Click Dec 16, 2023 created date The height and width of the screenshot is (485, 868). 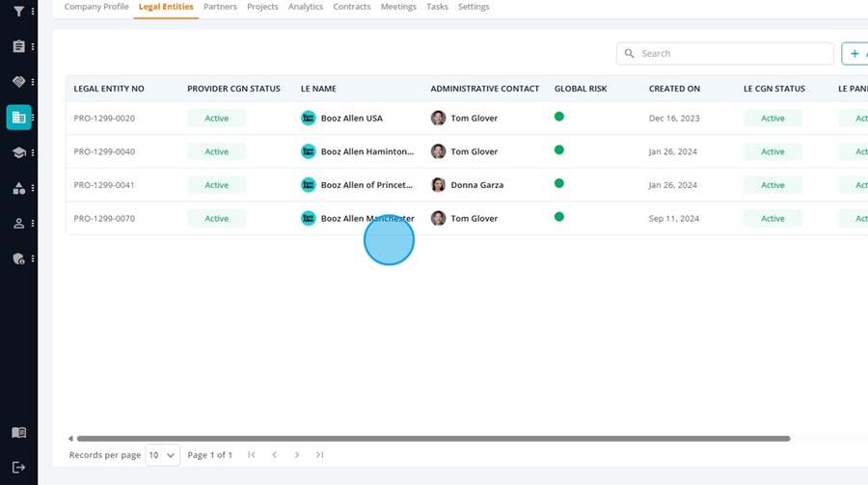pos(674,118)
